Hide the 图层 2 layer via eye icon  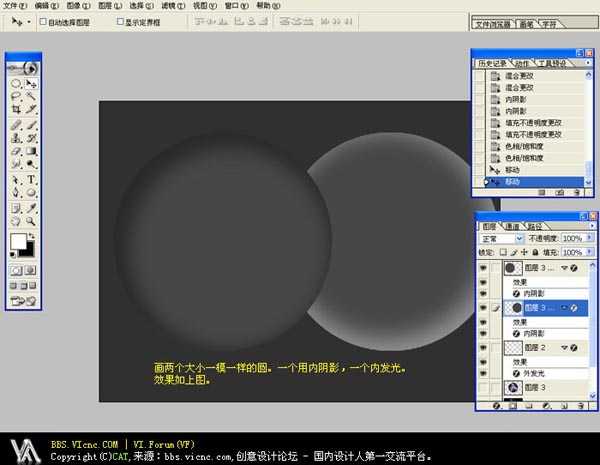click(483, 347)
